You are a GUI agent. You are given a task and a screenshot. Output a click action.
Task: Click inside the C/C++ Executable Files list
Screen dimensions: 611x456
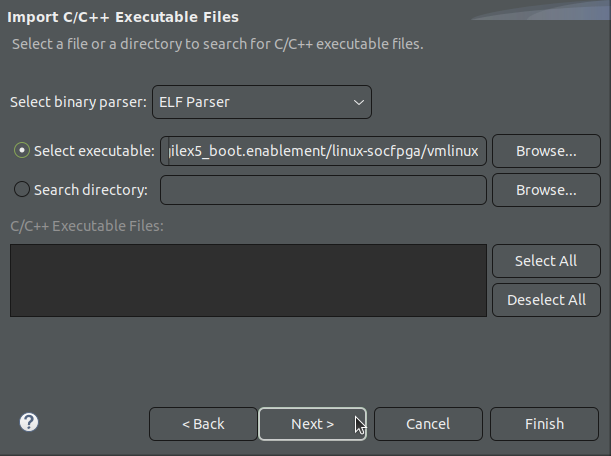pos(248,280)
